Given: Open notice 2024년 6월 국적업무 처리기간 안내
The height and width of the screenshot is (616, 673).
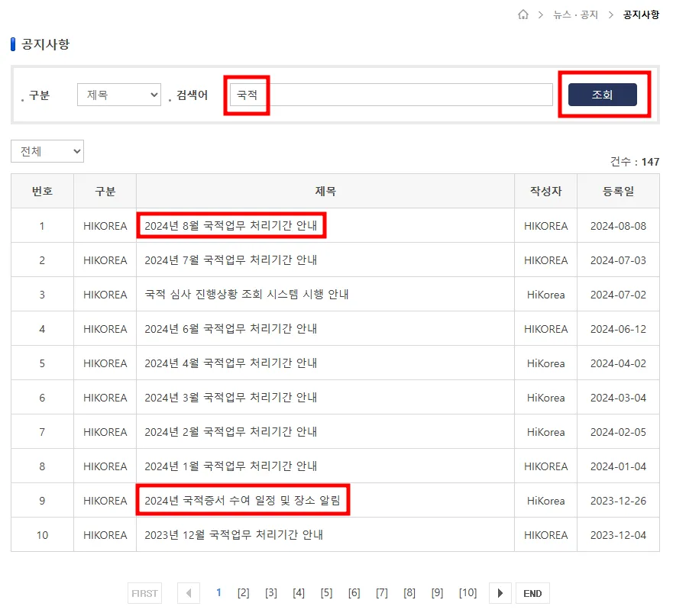Looking at the screenshot, I should click(x=231, y=328).
